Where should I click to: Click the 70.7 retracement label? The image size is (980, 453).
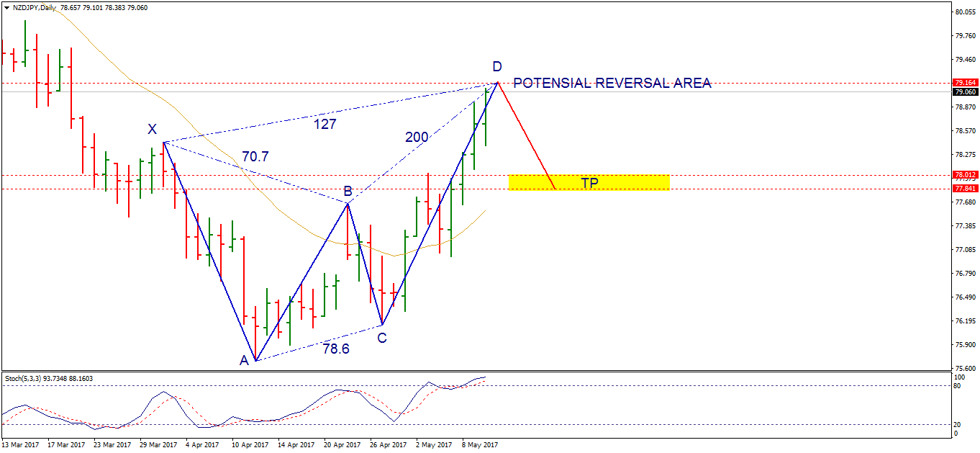point(255,156)
